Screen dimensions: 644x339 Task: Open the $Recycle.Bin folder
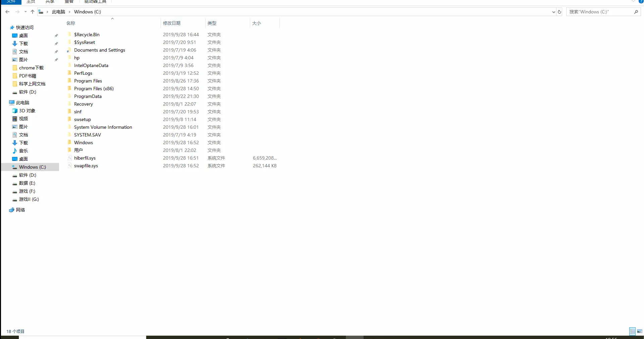87,34
